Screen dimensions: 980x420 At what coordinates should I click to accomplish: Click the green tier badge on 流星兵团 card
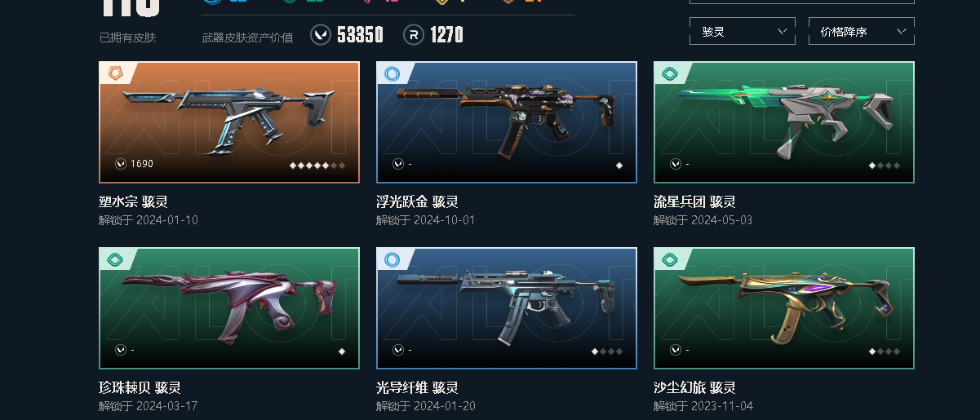point(669,73)
